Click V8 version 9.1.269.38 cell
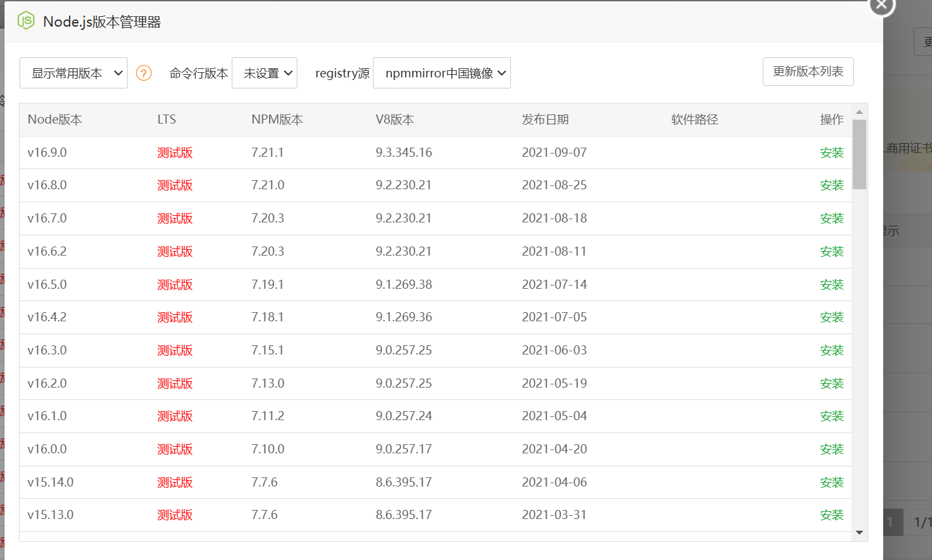Image resolution: width=932 pixels, height=560 pixels. point(404,284)
